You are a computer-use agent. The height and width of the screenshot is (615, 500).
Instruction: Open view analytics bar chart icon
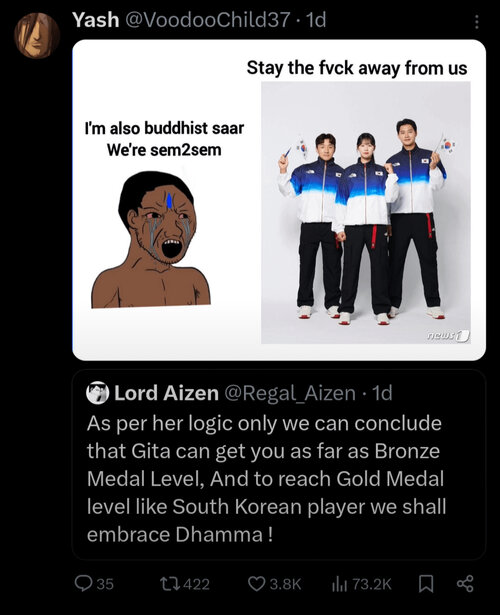pos(340,584)
